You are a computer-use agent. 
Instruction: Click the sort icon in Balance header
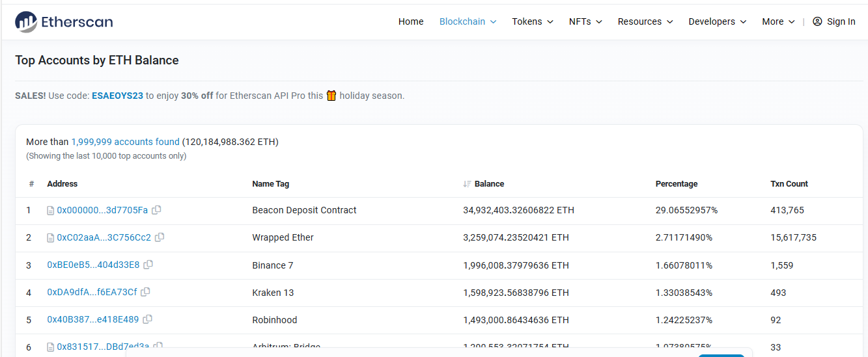(467, 184)
